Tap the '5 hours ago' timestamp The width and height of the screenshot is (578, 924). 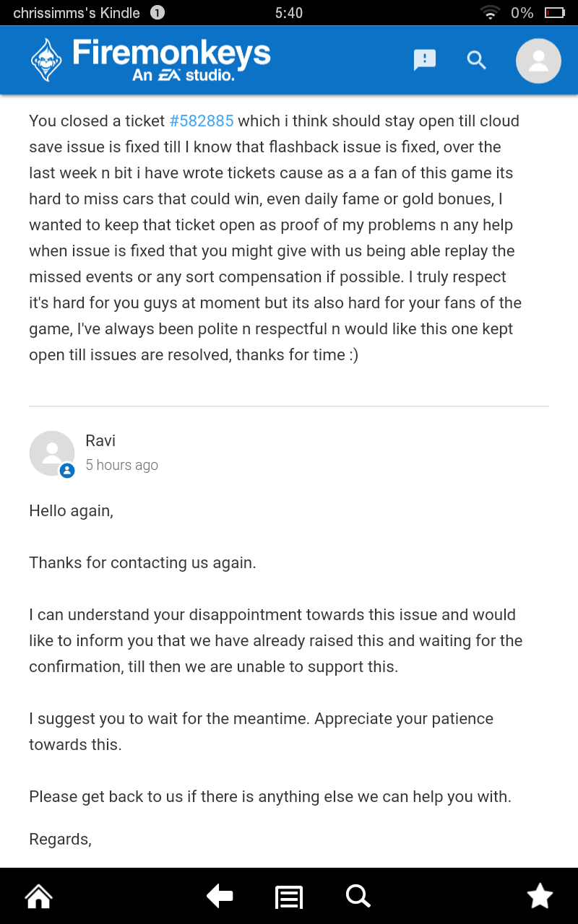tap(121, 465)
